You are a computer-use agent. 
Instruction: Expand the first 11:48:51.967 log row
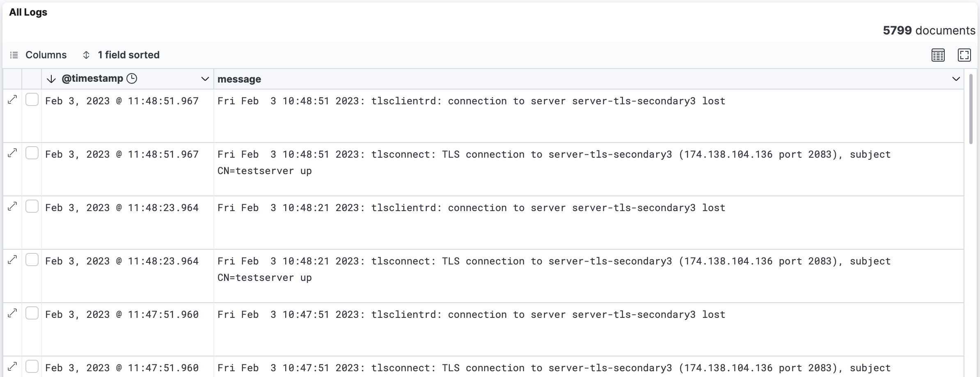pos(13,99)
